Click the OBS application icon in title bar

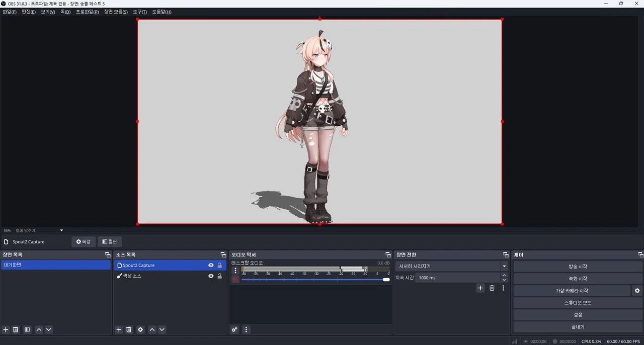pyautogui.click(x=4, y=4)
